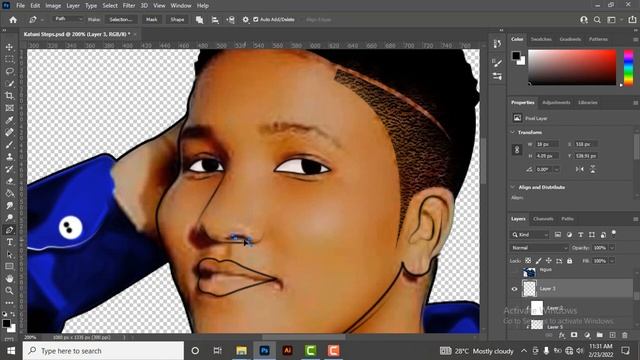This screenshot has width=640, height=360.
Task: Toggle link width and height in Transform
Action: coord(517,150)
